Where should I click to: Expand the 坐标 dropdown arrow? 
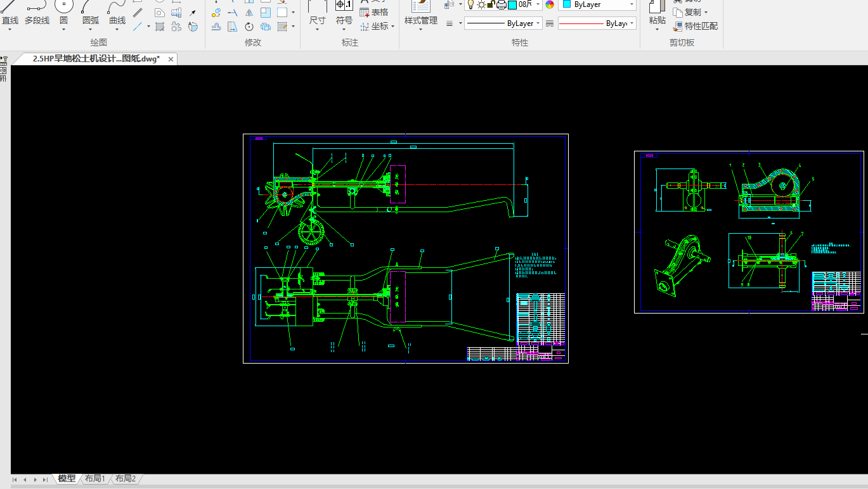coord(393,27)
